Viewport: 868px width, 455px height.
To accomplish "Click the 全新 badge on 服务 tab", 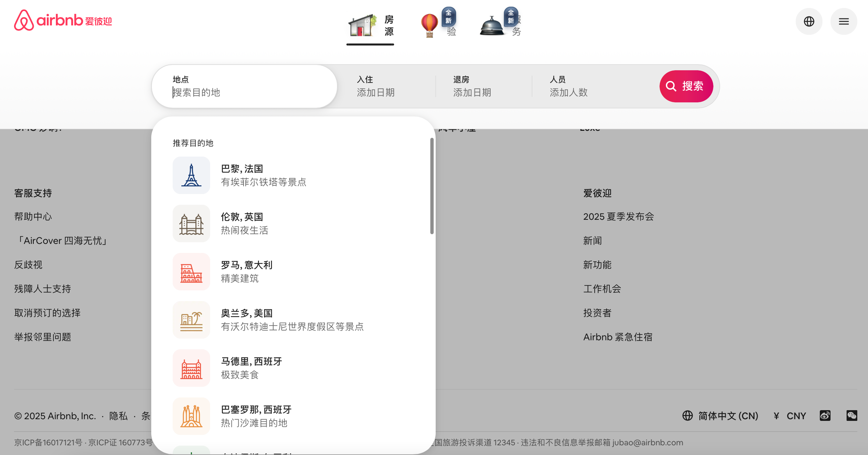I will 511,16.
